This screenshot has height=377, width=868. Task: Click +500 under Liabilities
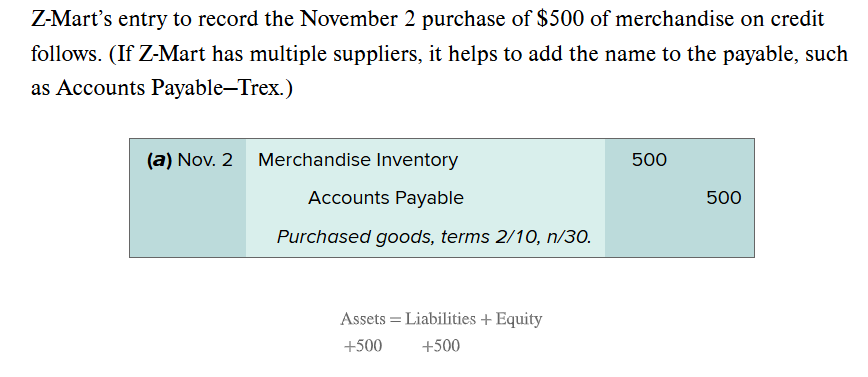coord(441,346)
